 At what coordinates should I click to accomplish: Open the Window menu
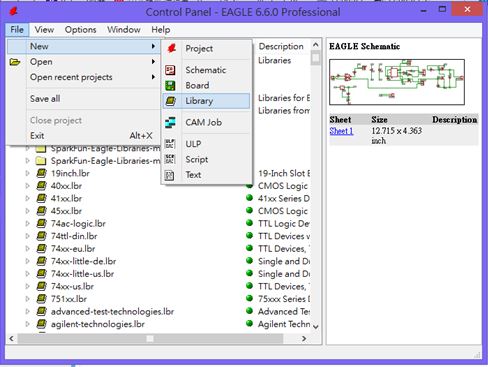[124, 30]
